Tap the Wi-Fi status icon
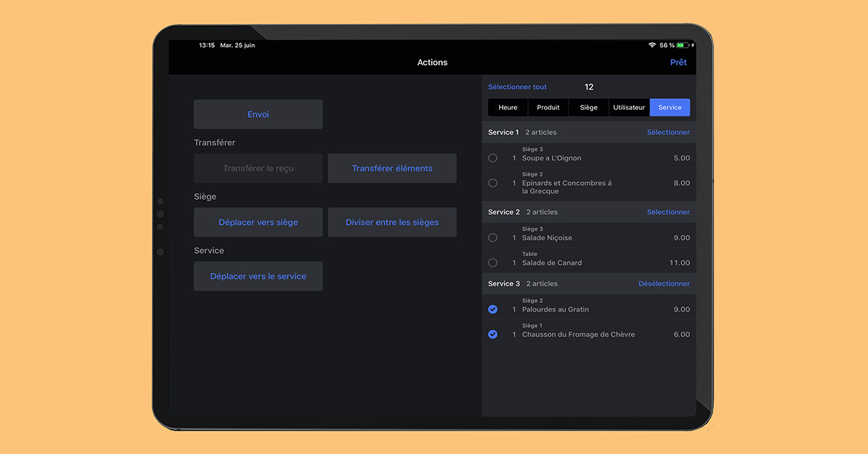Image resolution: width=868 pixels, height=454 pixels. (652, 45)
